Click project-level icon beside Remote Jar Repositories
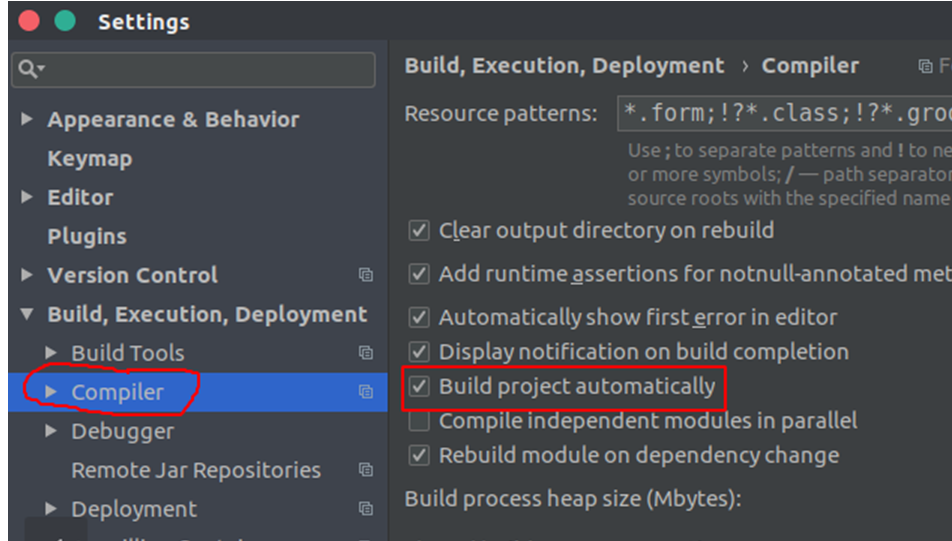This screenshot has width=952, height=541. 366,470
